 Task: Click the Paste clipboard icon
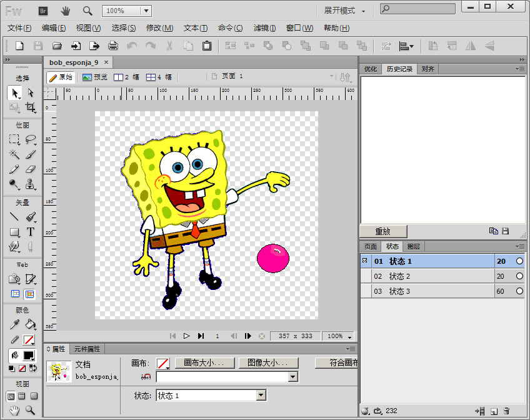coord(207,46)
